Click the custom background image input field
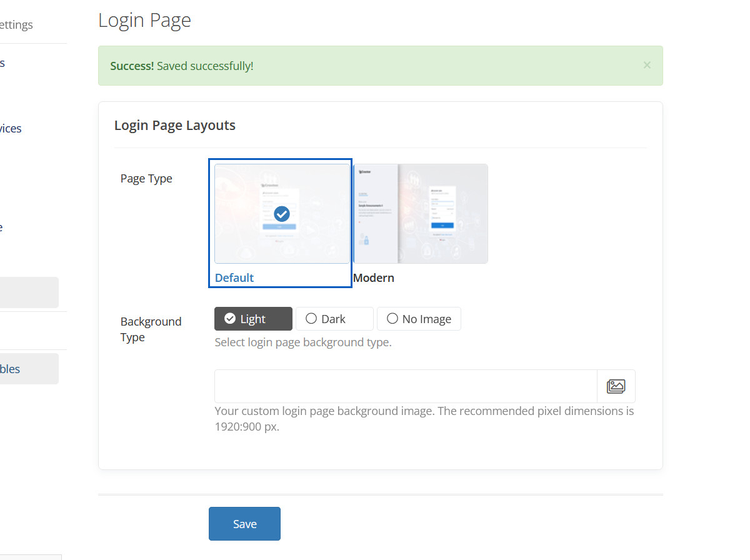The height and width of the screenshot is (560, 750). point(406,386)
